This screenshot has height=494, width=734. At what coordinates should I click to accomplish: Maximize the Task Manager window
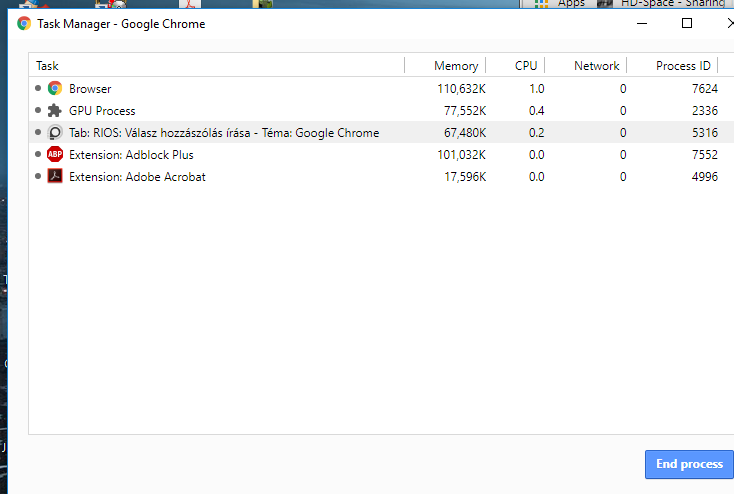[x=687, y=23]
